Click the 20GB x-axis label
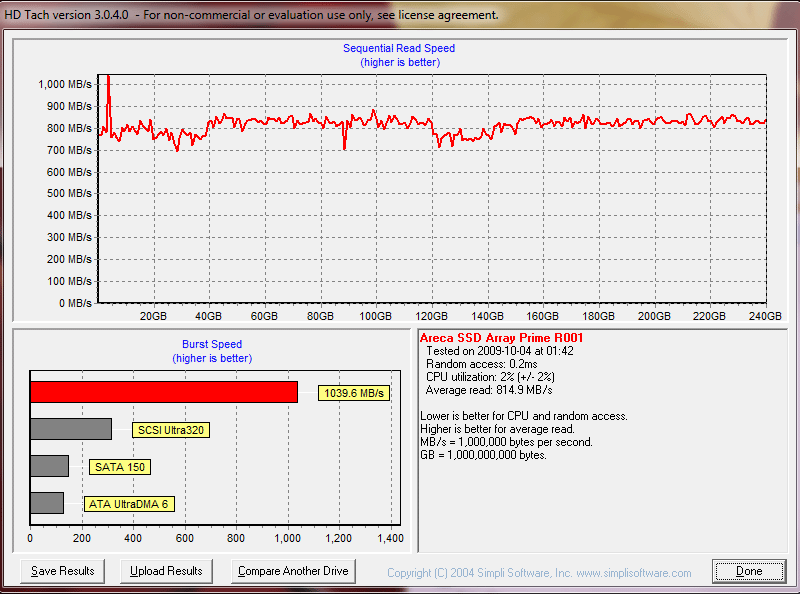The image size is (800, 594). coord(153,316)
